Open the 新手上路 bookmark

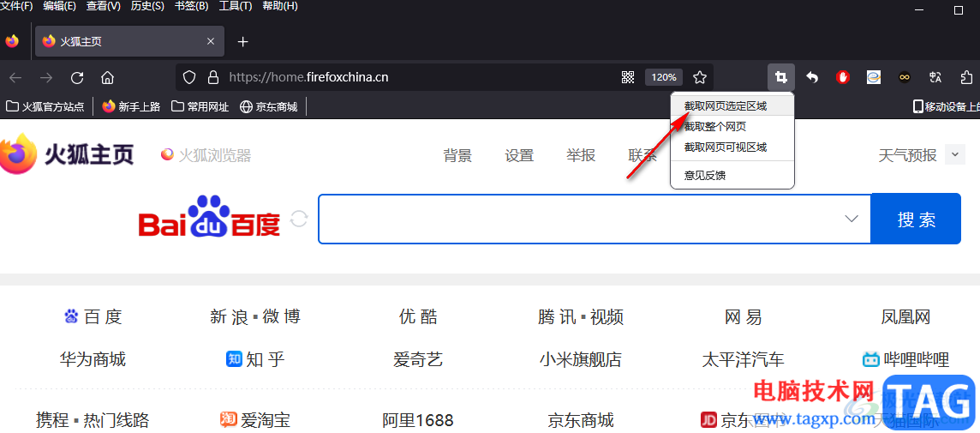point(131,106)
